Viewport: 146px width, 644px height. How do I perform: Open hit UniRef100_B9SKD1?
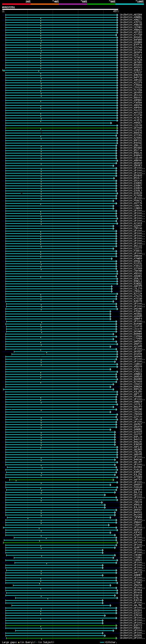(x=131, y=37)
